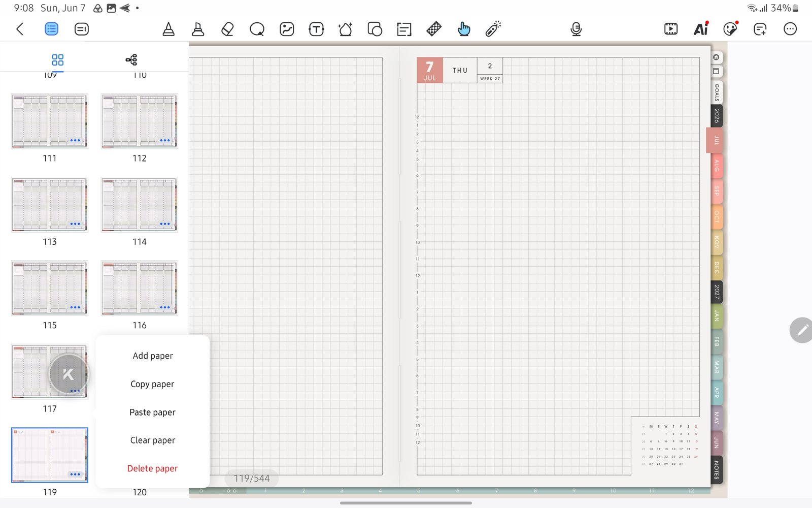
Task: Toggle hand touch mode
Action: (x=463, y=29)
